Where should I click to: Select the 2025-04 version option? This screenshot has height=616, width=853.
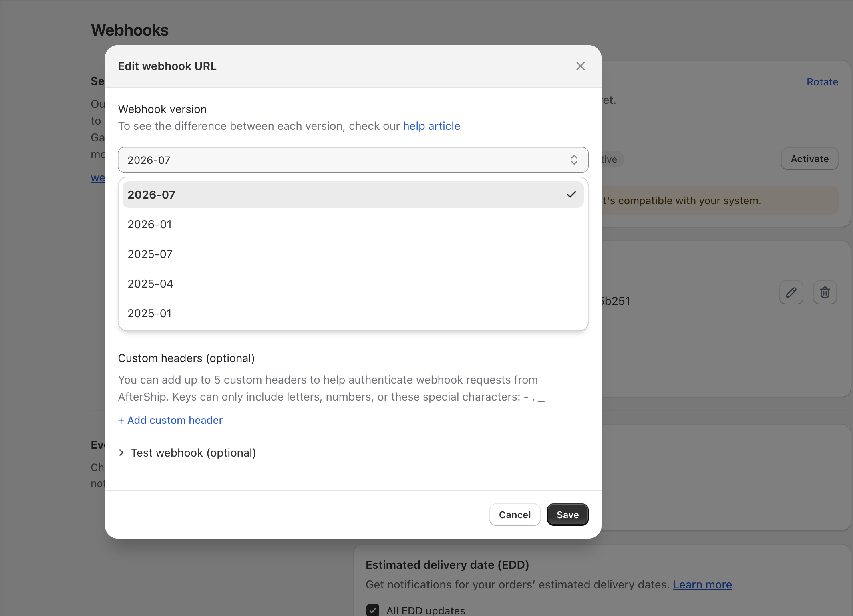tap(353, 284)
